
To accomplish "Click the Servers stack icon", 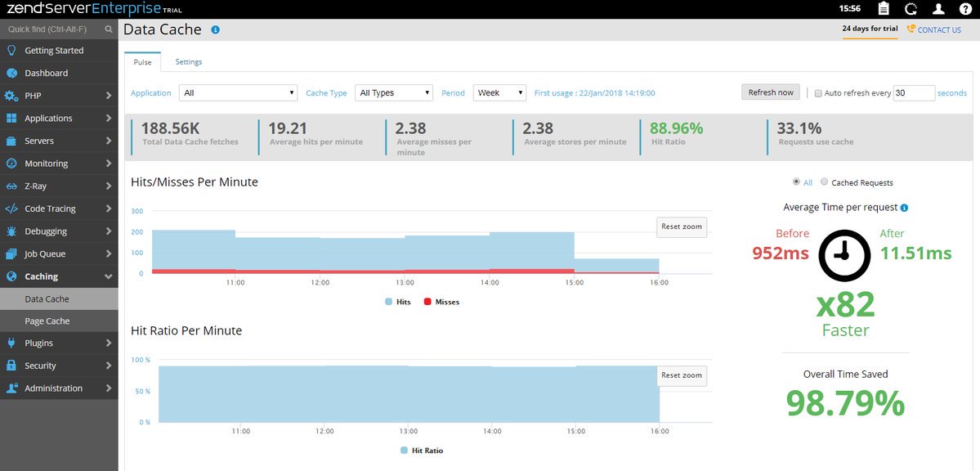I will [11, 141].
